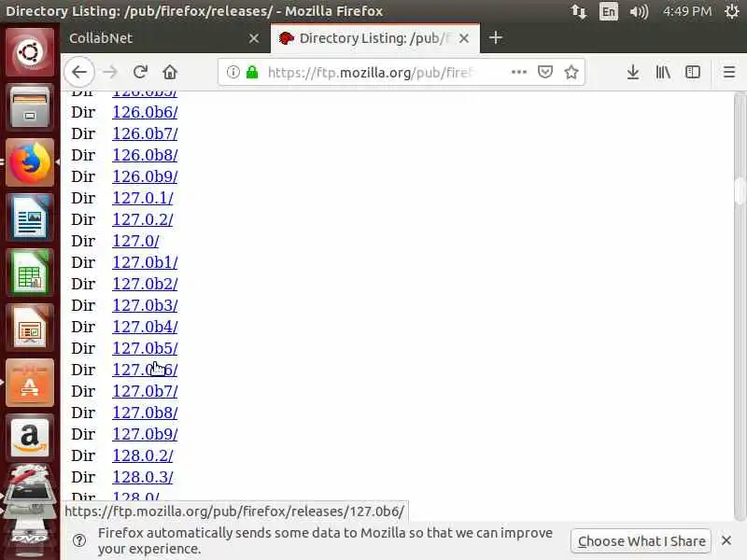Image resolution: width=747 pixels, height=560 pixels.
Task: Open the Firefox hamburger menu
Action: pos(728,73)
